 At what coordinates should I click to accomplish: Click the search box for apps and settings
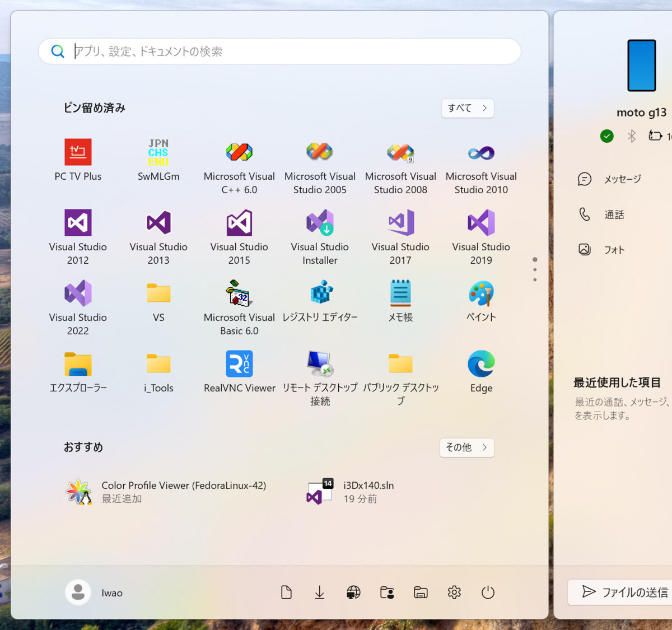pyautogui.click(x=279, y=51)
